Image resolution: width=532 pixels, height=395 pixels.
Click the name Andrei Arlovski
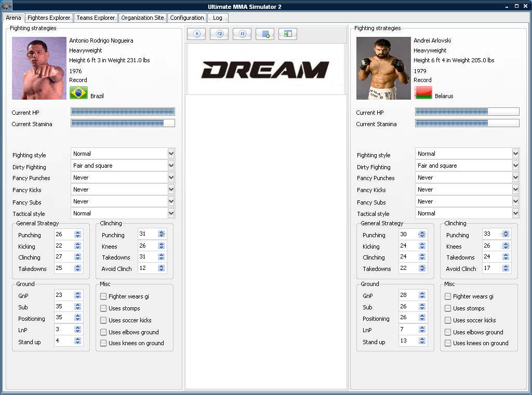point(432,40)
